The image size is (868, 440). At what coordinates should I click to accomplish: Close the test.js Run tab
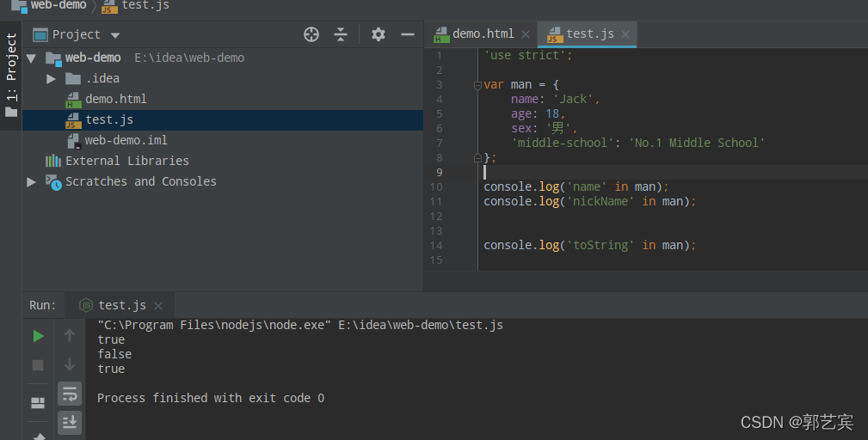click(x=158, y=306)
